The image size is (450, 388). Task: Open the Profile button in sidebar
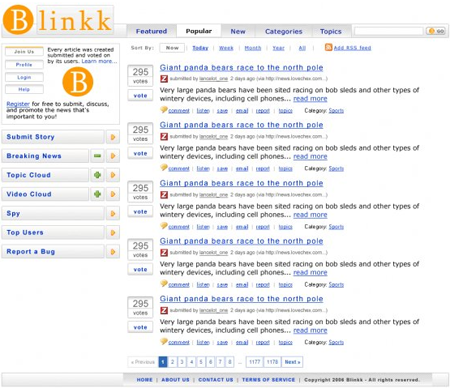click(24, 65)
